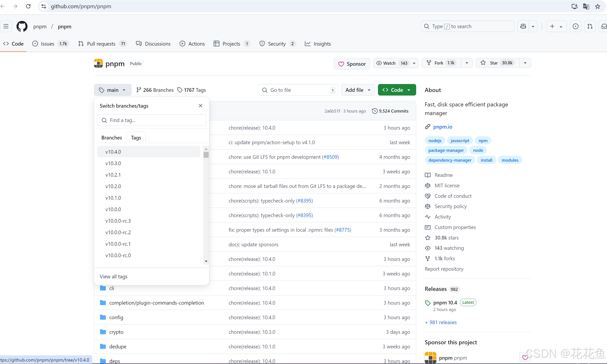
Task: Click View all tags link
Action: tap(114, 276)
